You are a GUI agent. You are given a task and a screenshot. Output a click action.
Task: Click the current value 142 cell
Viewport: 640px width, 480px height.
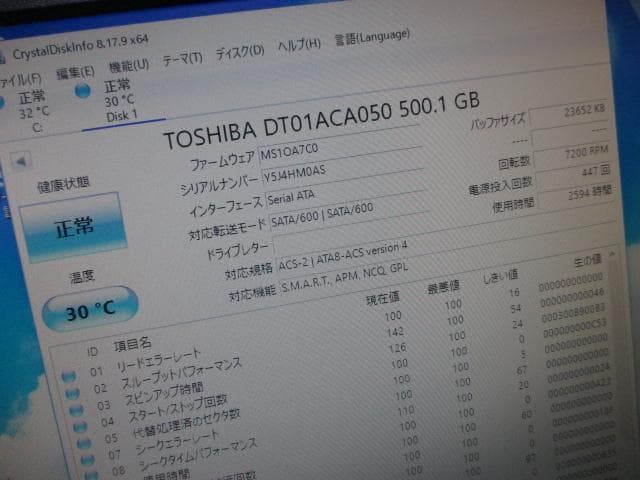(x=395, y=332)
